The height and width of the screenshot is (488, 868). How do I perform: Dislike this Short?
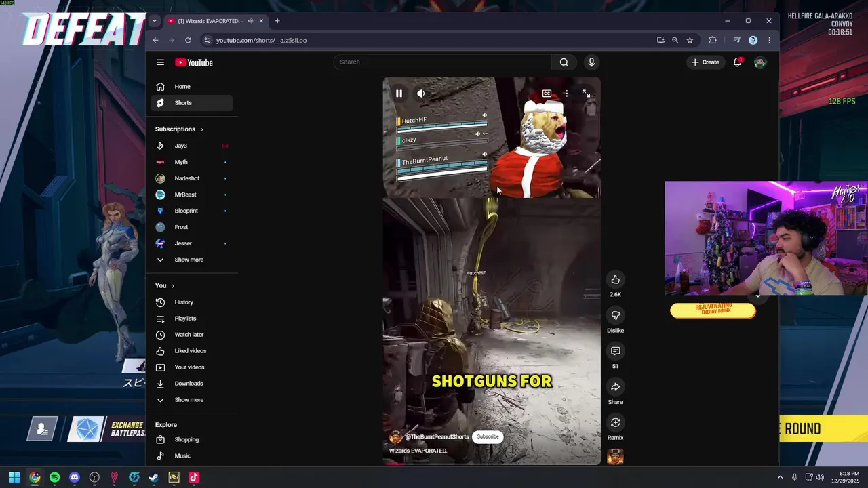pos(615,315)
